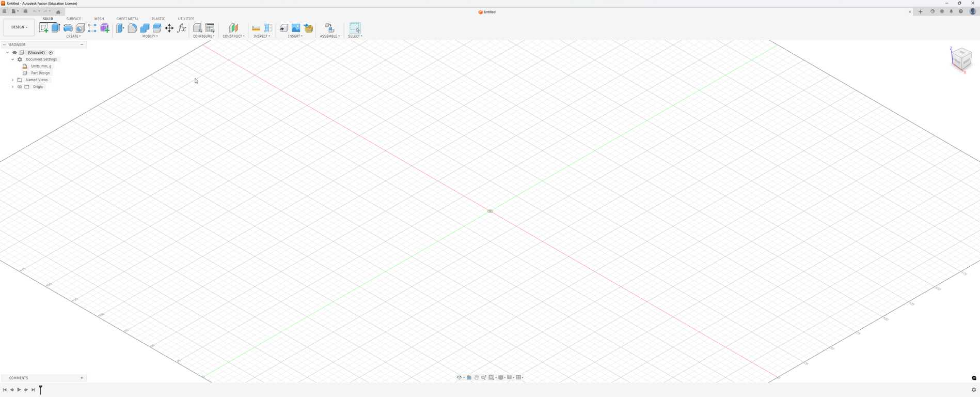Switch to the UTILITIES tab
This screenshot has width=980, height=397.
186,19
